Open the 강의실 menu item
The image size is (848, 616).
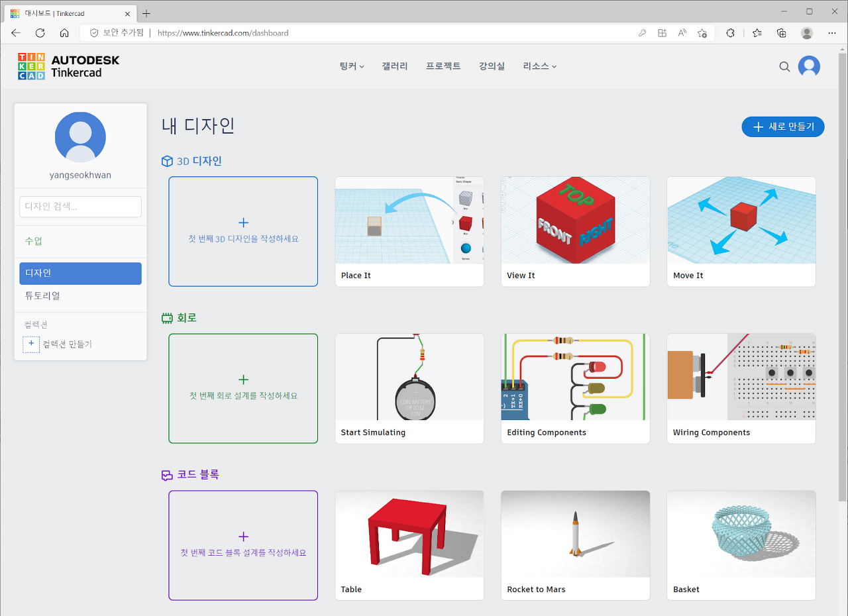[492, 66]
